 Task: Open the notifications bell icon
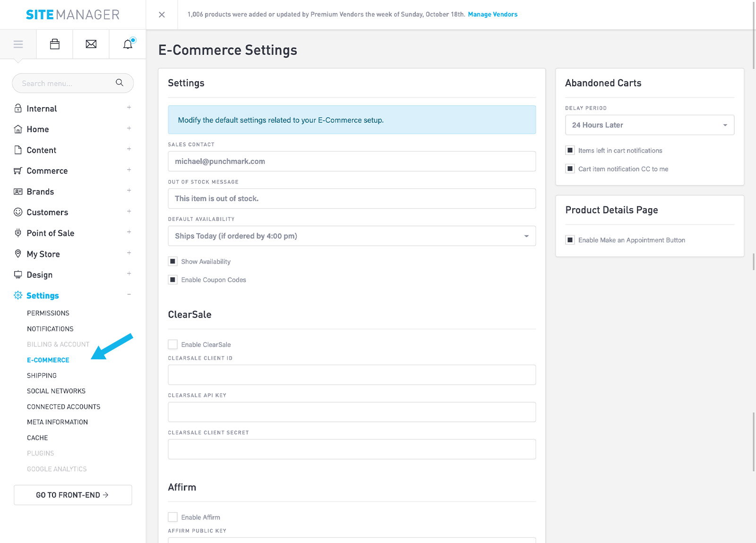(128, 44)
